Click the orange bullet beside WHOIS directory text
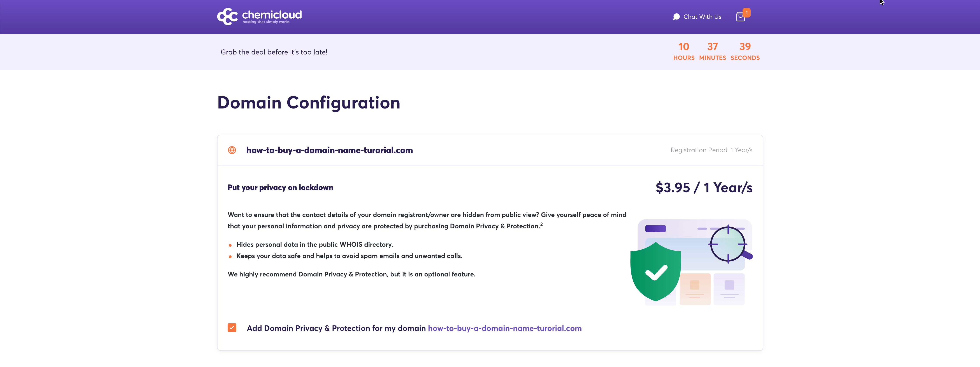This screenshot has height=367, width=980. click(x=230, y=245)
